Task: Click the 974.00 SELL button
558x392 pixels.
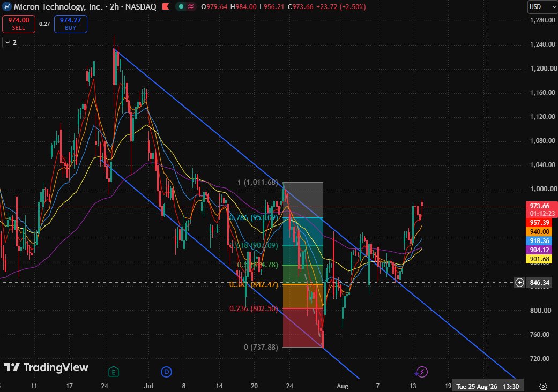Action: click(19, 24)
